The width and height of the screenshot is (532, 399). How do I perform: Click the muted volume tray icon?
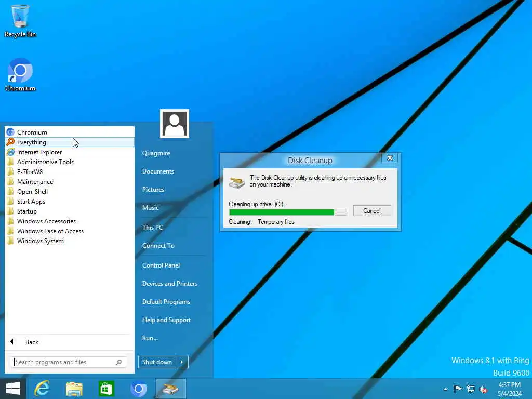pyautogui.click(x=483, y=389)
